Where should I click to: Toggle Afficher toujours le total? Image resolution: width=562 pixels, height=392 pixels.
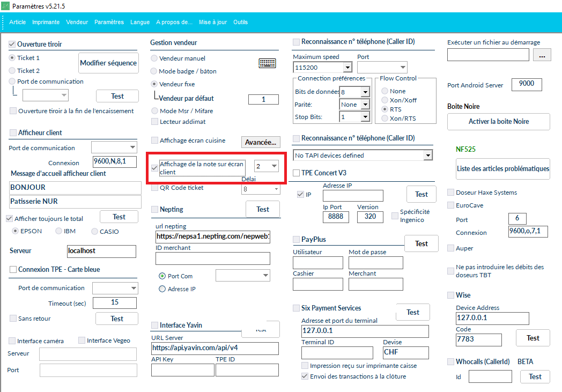click(9, 219)
